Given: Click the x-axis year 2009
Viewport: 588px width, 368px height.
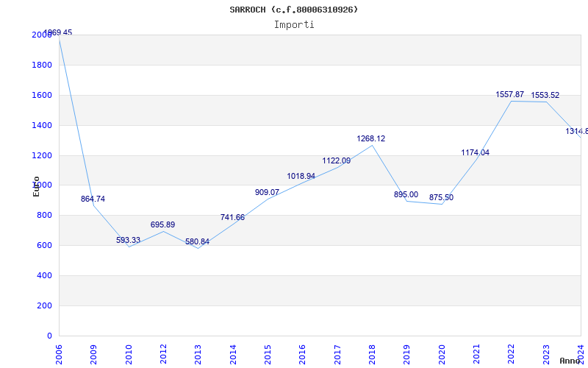Looking at the screenshot, I should coord(93,354).
